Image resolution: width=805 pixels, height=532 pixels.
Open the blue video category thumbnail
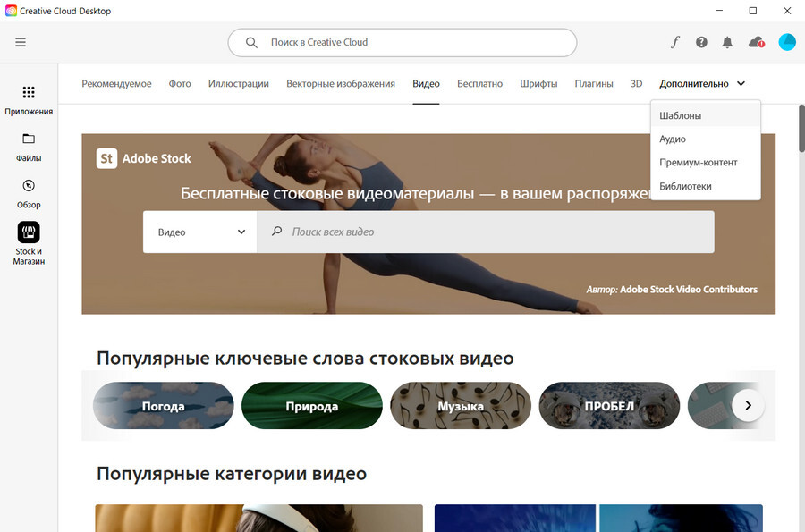[x=598, y=519]
